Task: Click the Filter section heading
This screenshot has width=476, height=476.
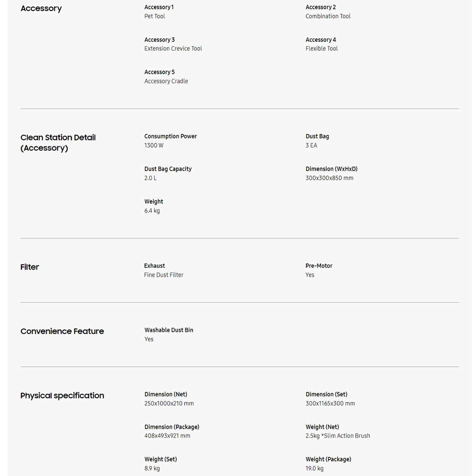Action: pyautogui.click(x=30, y=267)
